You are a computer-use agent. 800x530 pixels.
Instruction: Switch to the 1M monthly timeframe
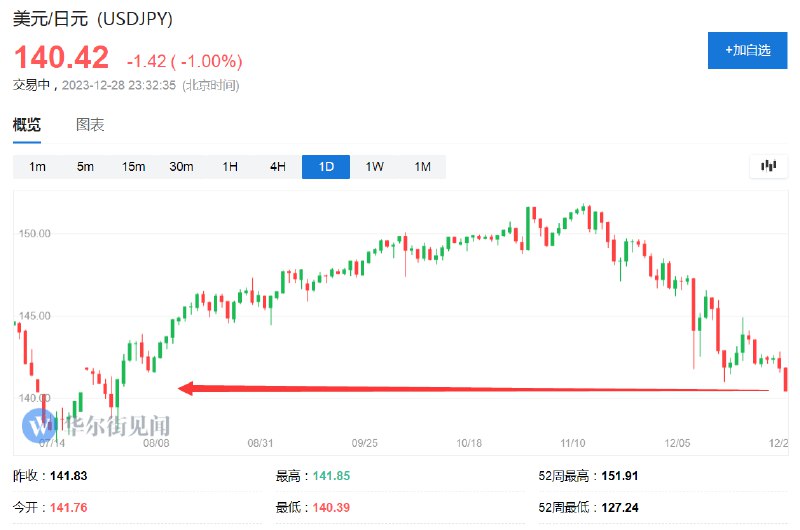click(x=422, y=167)
